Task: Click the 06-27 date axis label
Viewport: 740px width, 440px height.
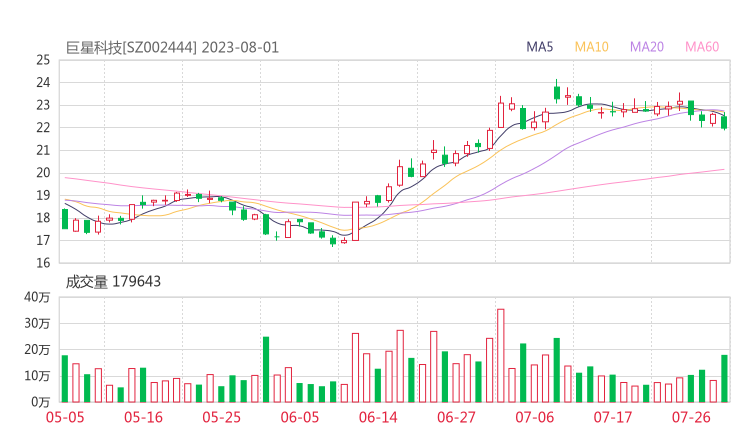Action: click(x=456, y=417)
